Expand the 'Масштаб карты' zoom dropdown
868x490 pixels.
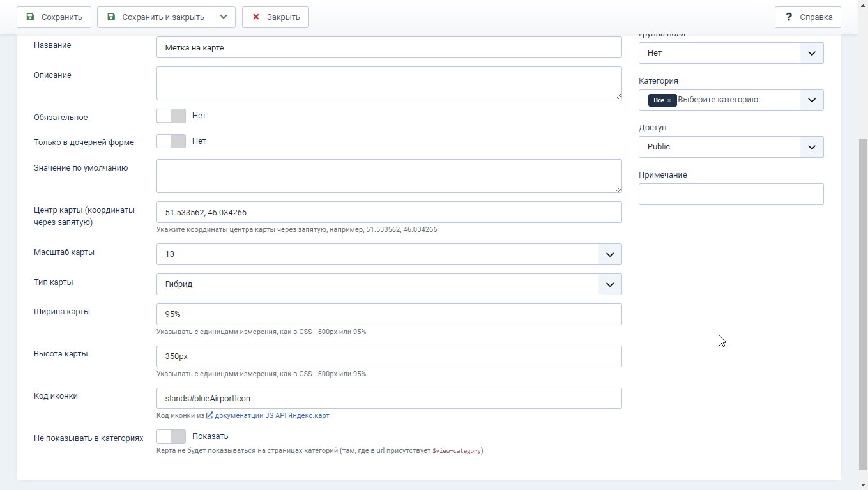point(609,254)
